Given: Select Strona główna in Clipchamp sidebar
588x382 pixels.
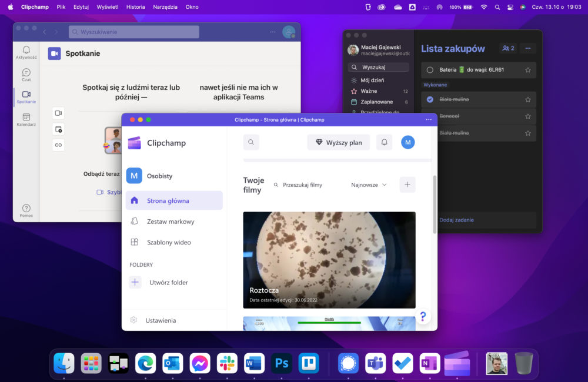Looking at the screenshot, I should point(174,200).
